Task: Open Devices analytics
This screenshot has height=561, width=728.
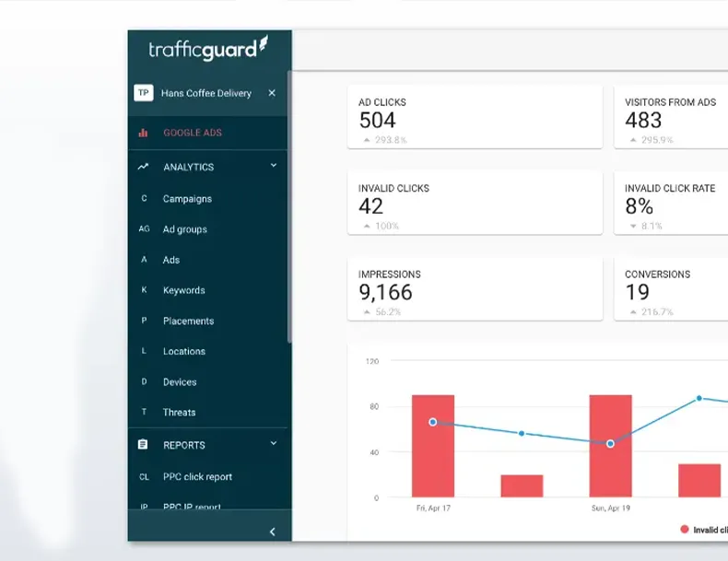Action: pyautogui.click(x=180, y=382)
